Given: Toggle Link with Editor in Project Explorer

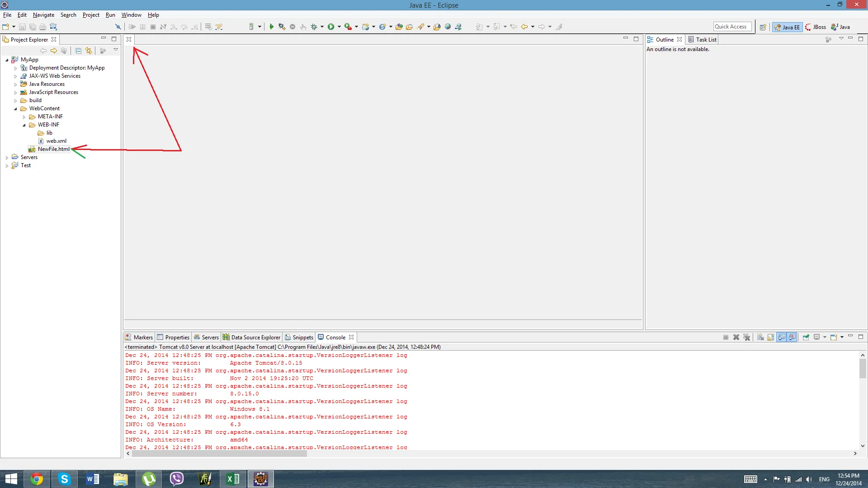Looking at the screenshot, I should point(89,51).
